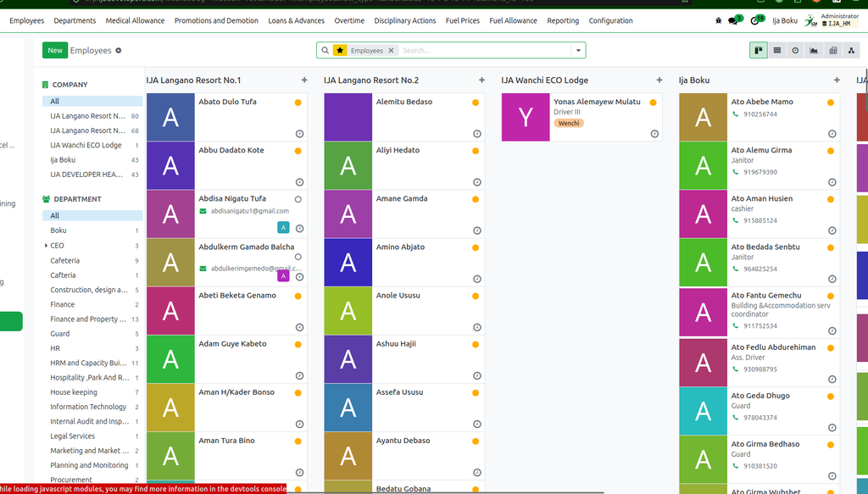Open activity clock on Abato Dulo Tufa card
Viewport: 868px width, 494px height.
coord(299,134)
